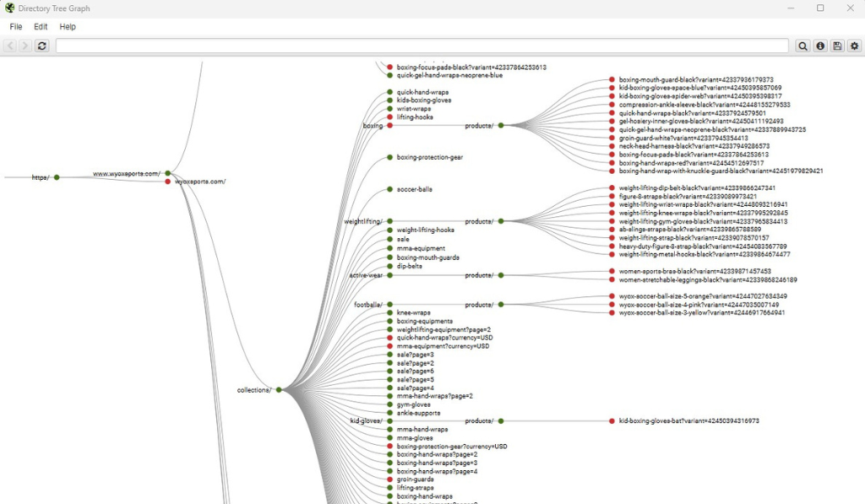Select the soccer-balls node

coord(390,189)
